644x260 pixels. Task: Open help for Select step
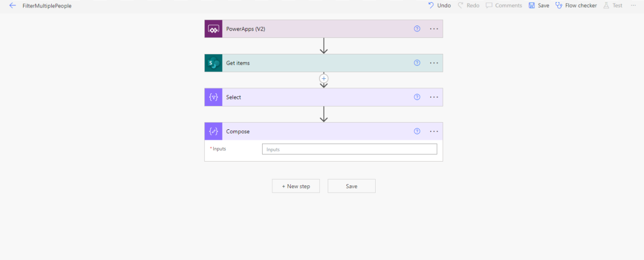[x=417, y=97]
